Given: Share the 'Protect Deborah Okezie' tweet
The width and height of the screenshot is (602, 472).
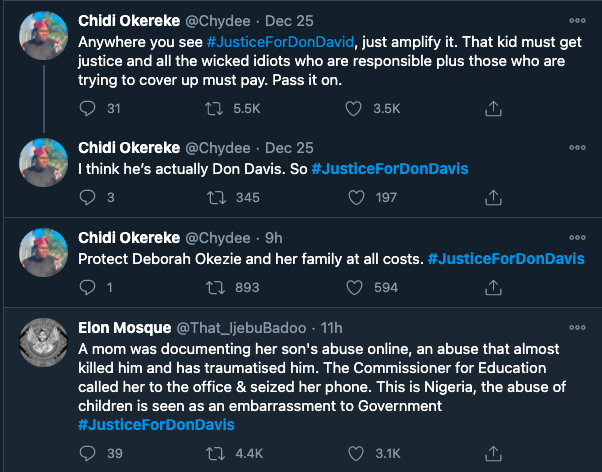Looking at the screenshot, I should click(492, 288).
